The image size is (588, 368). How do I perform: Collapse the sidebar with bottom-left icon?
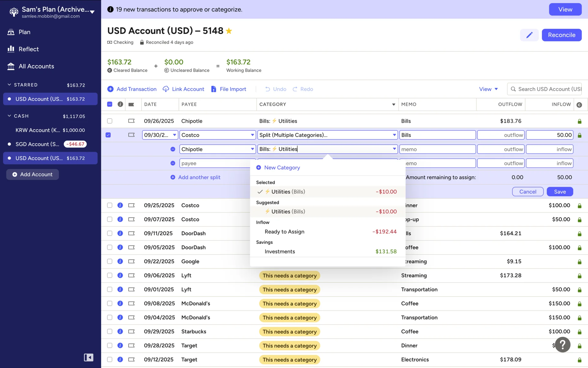click(89, 357)
